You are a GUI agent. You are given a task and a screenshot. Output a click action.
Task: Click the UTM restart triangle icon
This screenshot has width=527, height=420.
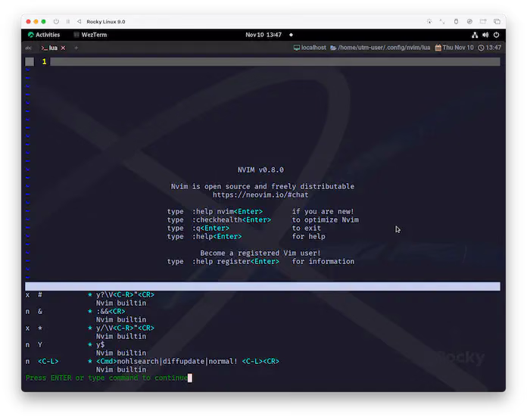[x=79, y=21]
